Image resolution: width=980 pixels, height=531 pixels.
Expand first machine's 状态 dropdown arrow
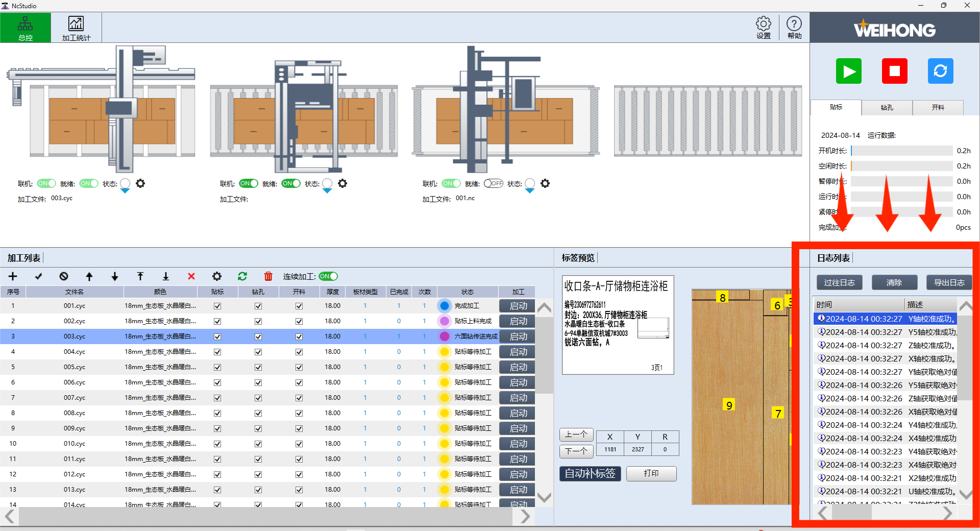pos(125,191)
